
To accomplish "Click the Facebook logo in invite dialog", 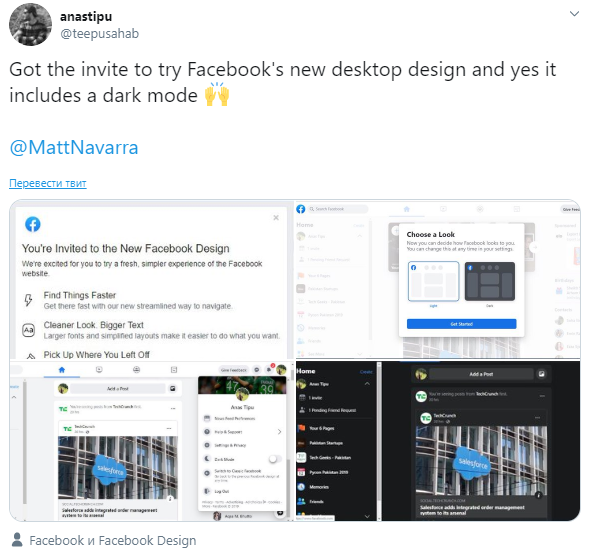I will 33,224.
